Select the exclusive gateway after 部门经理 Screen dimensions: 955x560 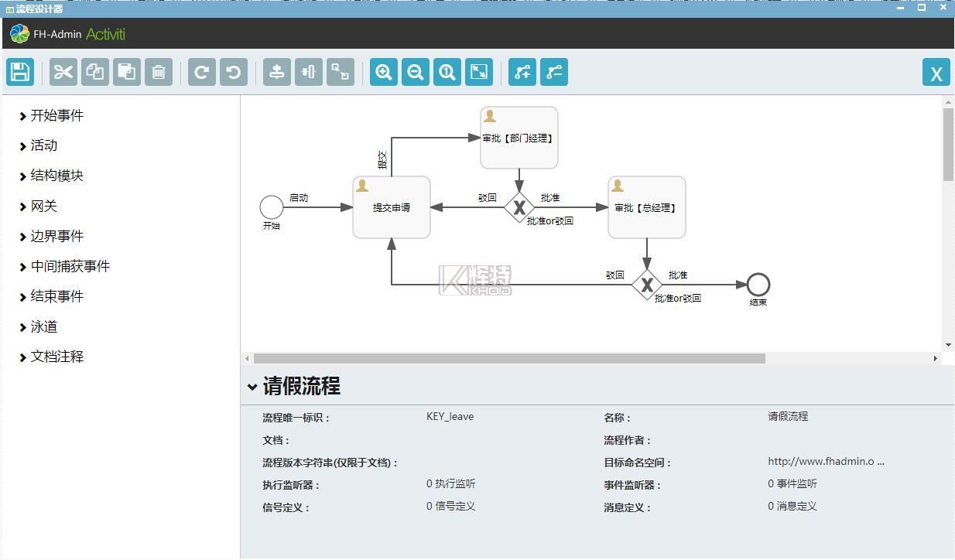pyautogui.click(x=519, y=207)
